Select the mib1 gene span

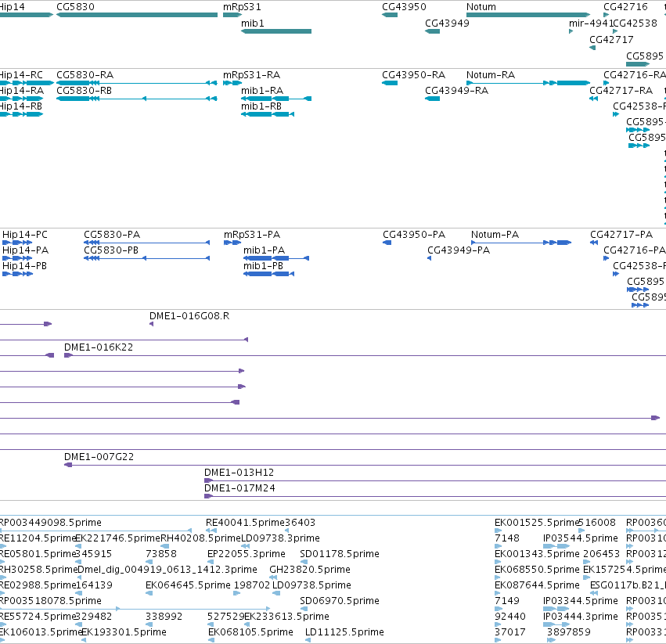276,31
